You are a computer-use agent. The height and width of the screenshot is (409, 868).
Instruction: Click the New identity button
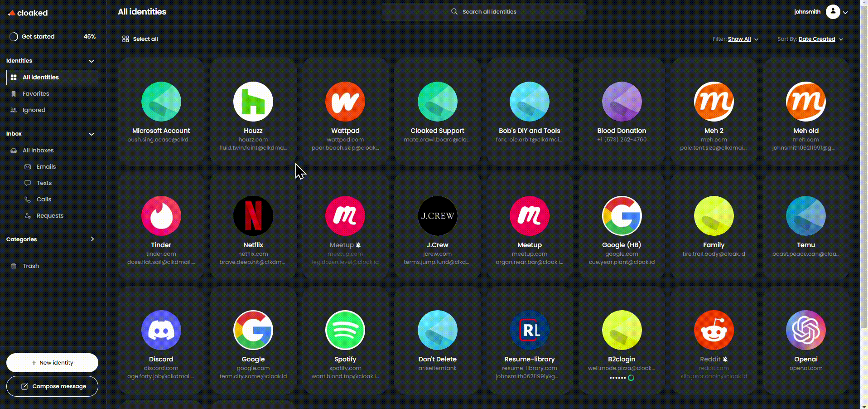coord(52,363)
